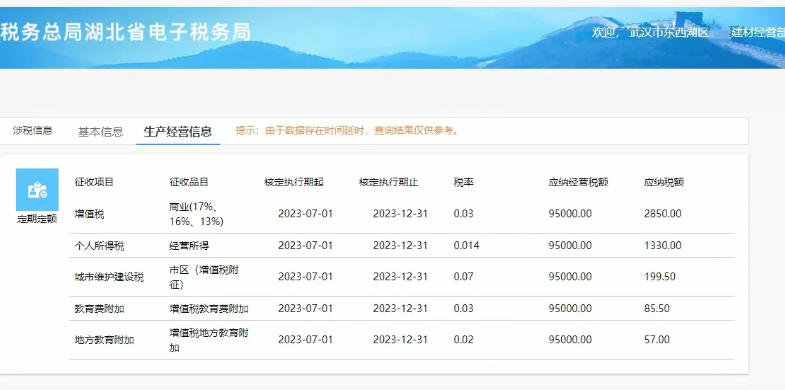The width and height of the screenshot is (785, 390).
Task: Click the 征收品目 column header
Action: click(189, 182)
